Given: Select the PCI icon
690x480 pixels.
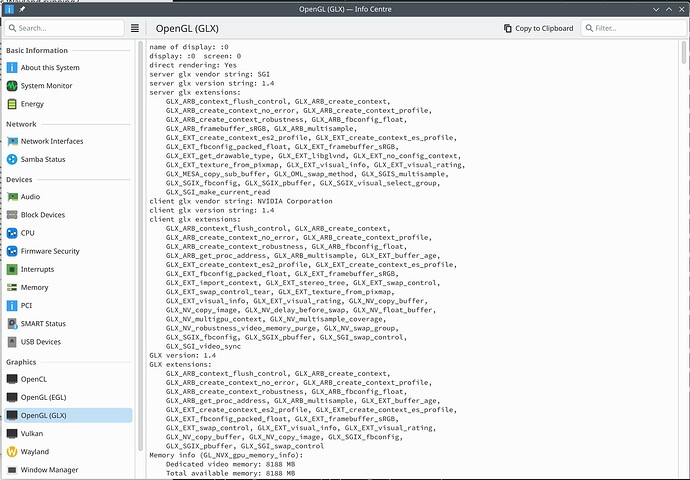Looking at the screenshot, I should [12, 305].
